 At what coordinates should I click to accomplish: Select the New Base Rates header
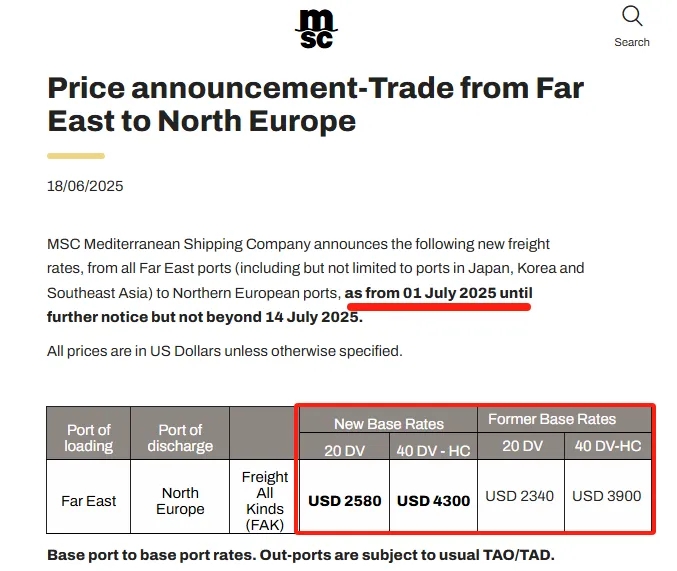pyautogui.click(x=389, y=424)
